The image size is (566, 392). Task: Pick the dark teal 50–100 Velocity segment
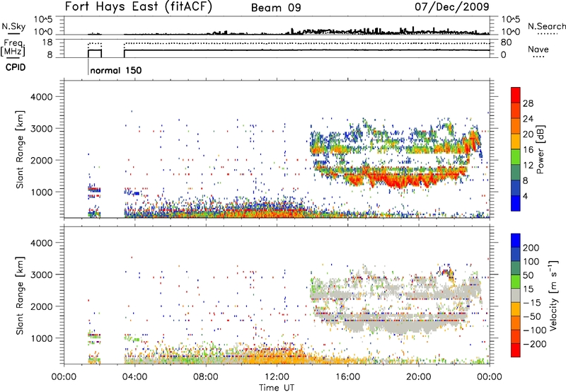[x=516, y=268]
